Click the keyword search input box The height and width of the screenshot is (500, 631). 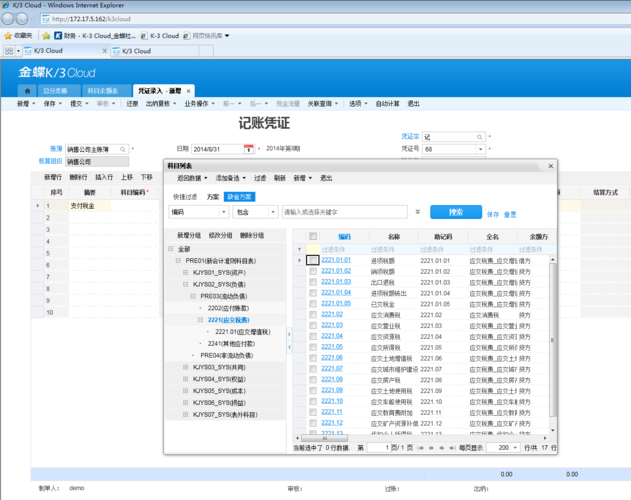[345, 212]
